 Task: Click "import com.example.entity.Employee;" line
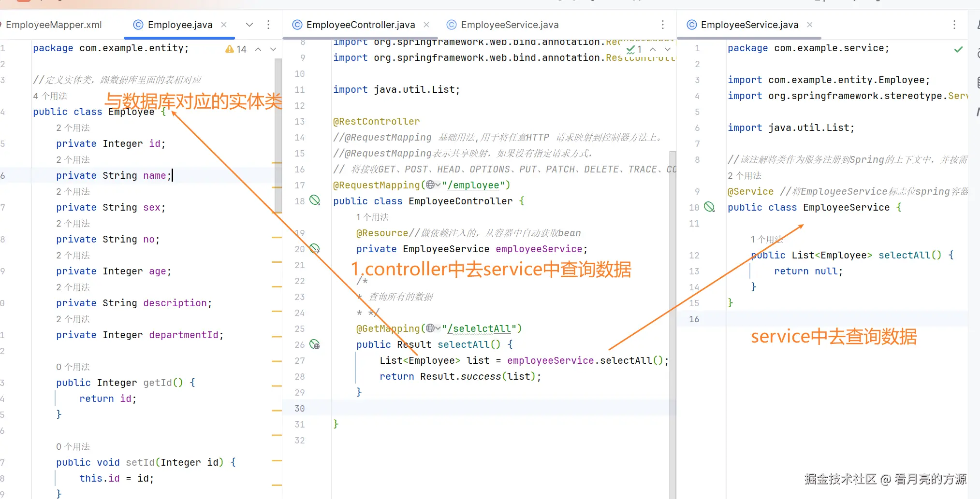pyautogui.click(x=829, y=80)
